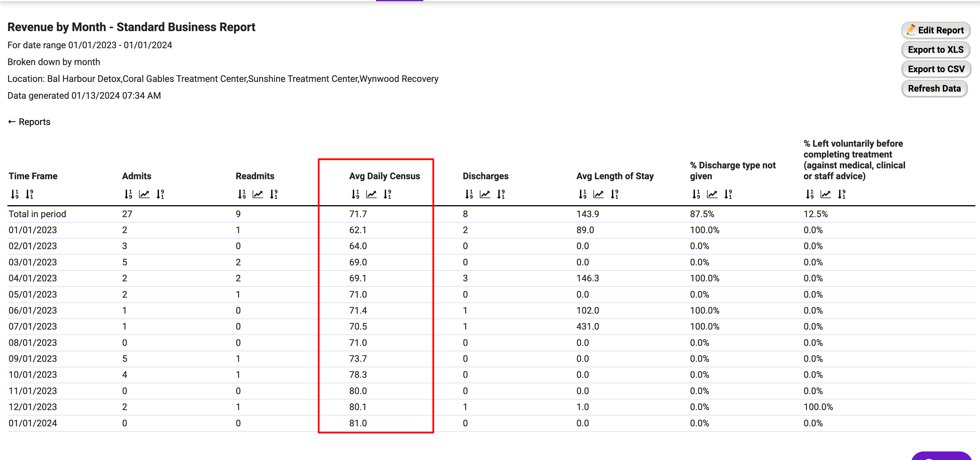Show Avg Daily Census trend chart
Image resolution: width=980 pixels, height=460 pixels.
click(x=371, y=194)
